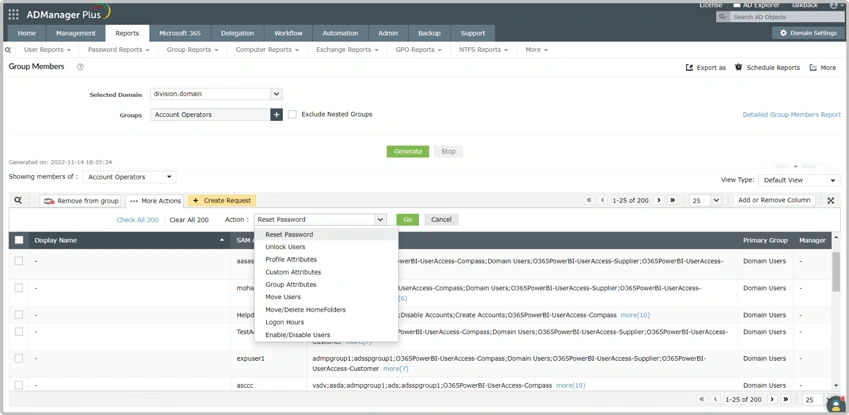Cancel the bulk action
The width and height of the screenshot is (849, 415).
(x=441, y=219)
